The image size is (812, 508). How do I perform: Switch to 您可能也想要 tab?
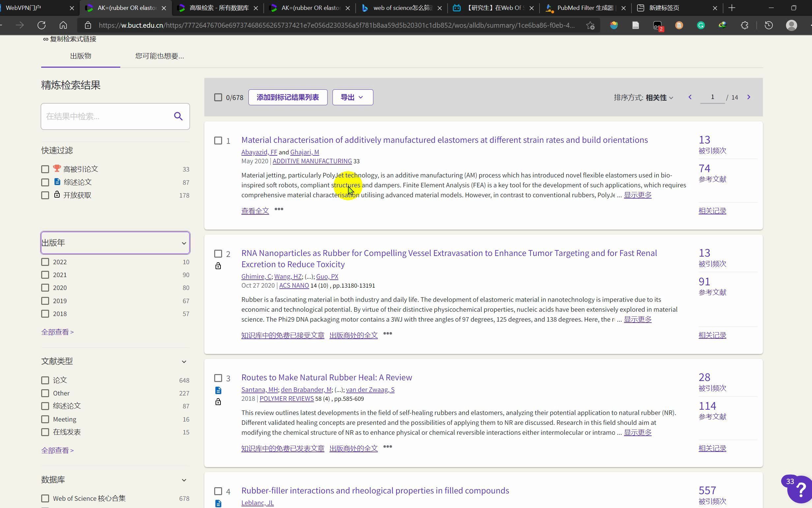[159, 56]
